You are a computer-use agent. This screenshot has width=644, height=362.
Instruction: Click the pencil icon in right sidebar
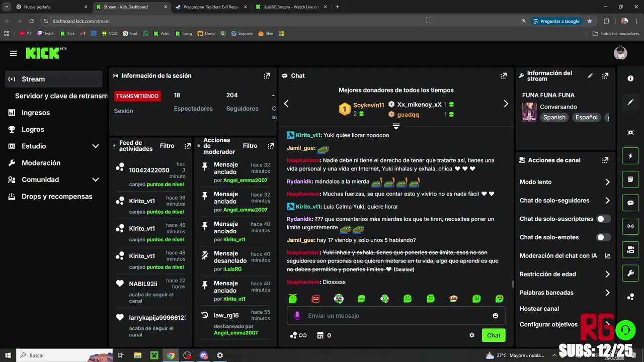click(630, 102)
